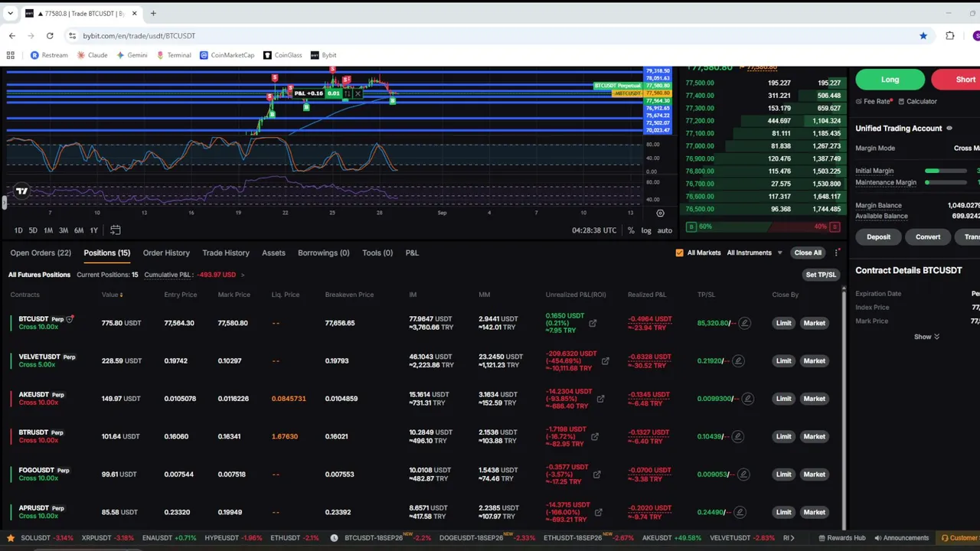Image resolution: width=980 pixels, height=551 pixels.
Task: Switch to the Trade History tab
Action: pyautogui.click(x=226, y=253)
